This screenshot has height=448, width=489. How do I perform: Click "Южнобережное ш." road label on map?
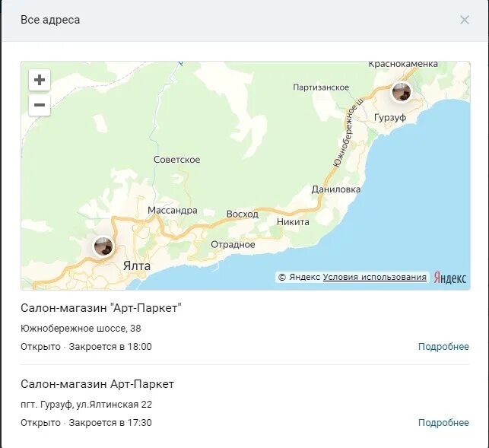tap(348, 134)
